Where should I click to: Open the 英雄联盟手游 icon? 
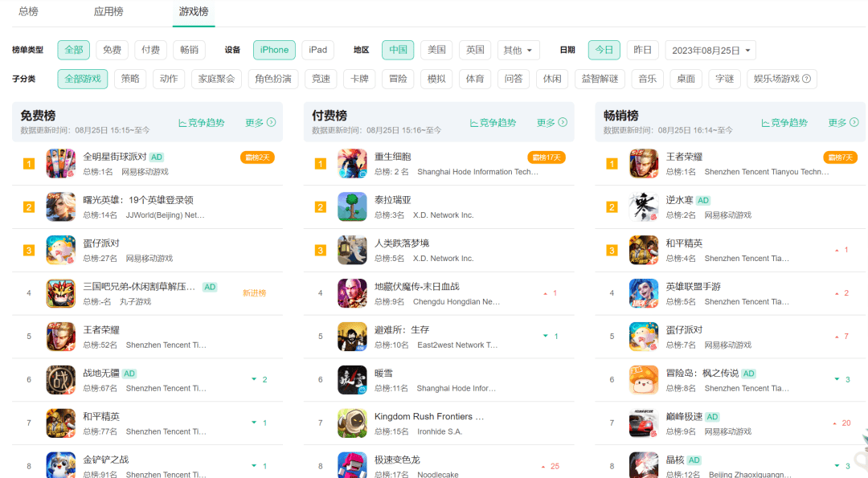pyautogui.click(x=644, y=293)
